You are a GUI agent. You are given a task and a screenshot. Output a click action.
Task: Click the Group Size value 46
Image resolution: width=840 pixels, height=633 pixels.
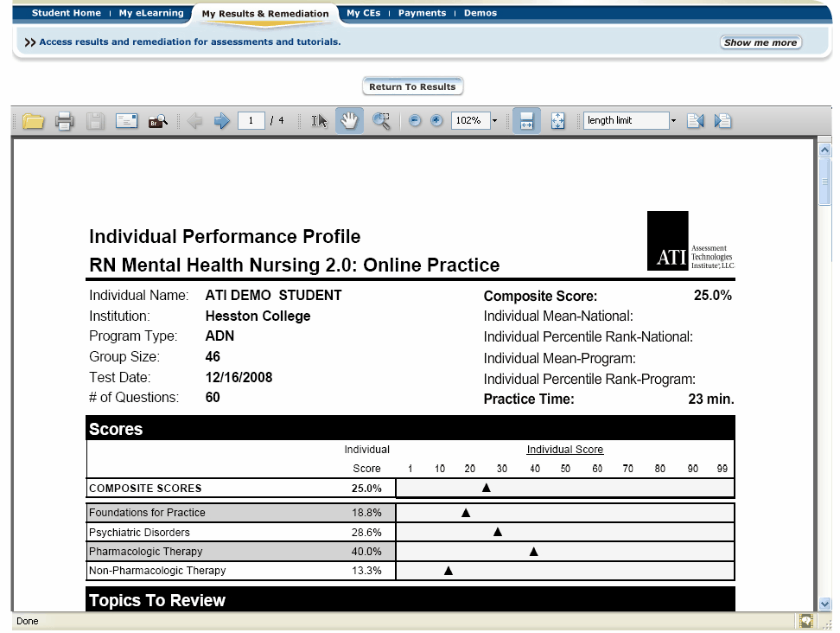213,356
